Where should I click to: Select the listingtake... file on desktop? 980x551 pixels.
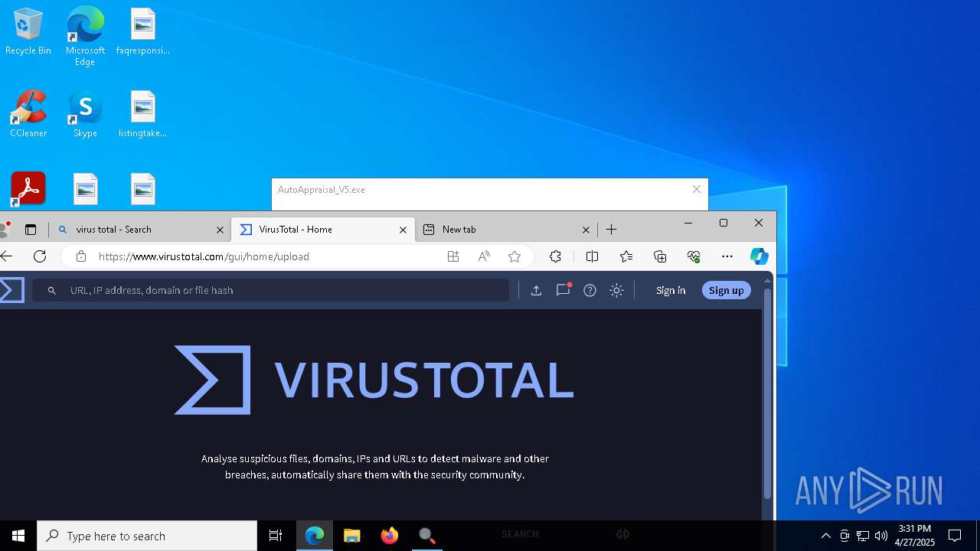(x=143, y=114)
